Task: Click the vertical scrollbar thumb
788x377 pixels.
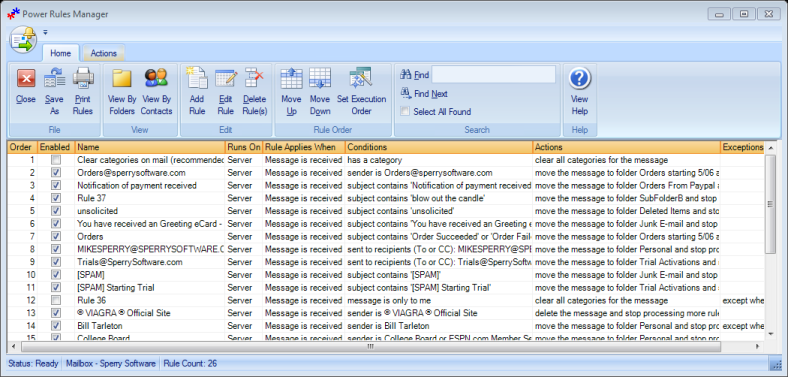Action: [770, 204]
